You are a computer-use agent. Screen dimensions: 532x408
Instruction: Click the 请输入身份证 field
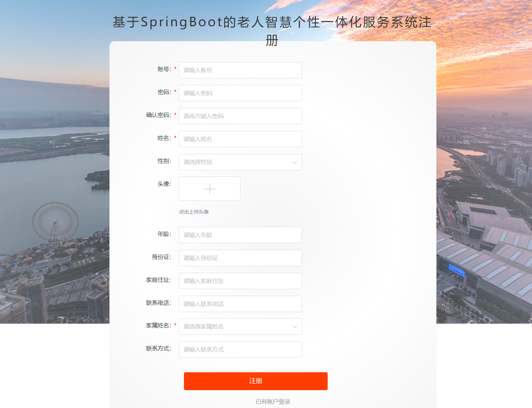[x=240, y=258]
